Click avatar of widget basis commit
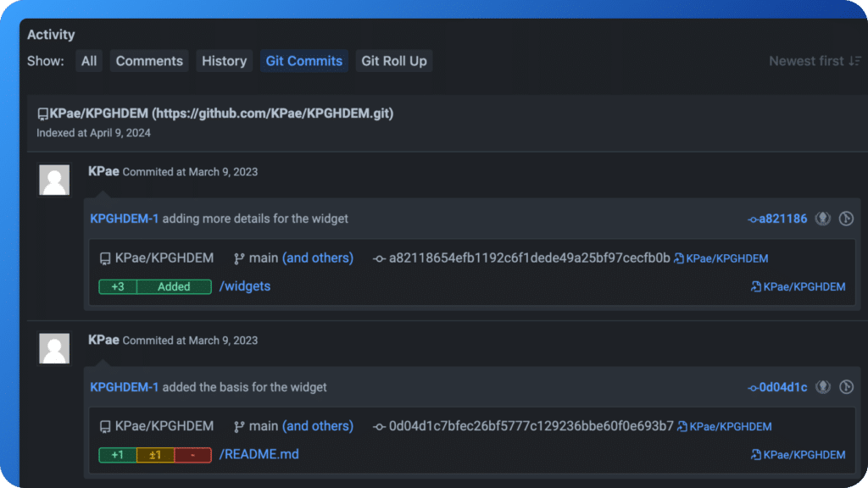 tap(54, 348)
